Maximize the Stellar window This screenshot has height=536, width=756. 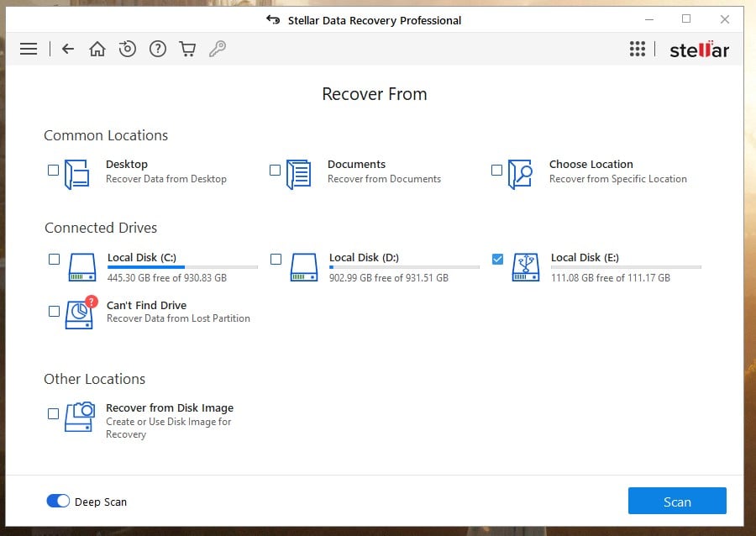tap(686, 18)
